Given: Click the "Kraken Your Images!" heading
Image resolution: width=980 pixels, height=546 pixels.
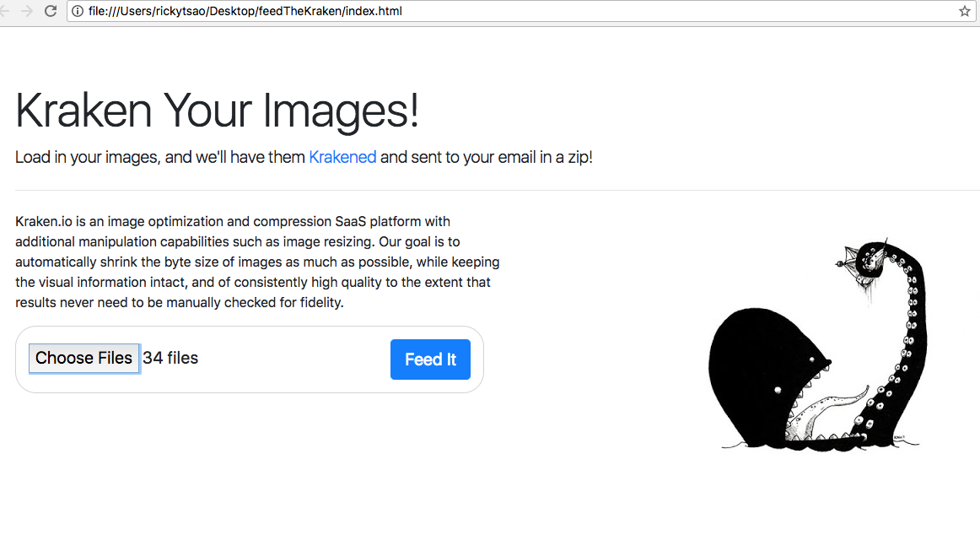Looking at the screenshot, I should [x=217, y=111].
